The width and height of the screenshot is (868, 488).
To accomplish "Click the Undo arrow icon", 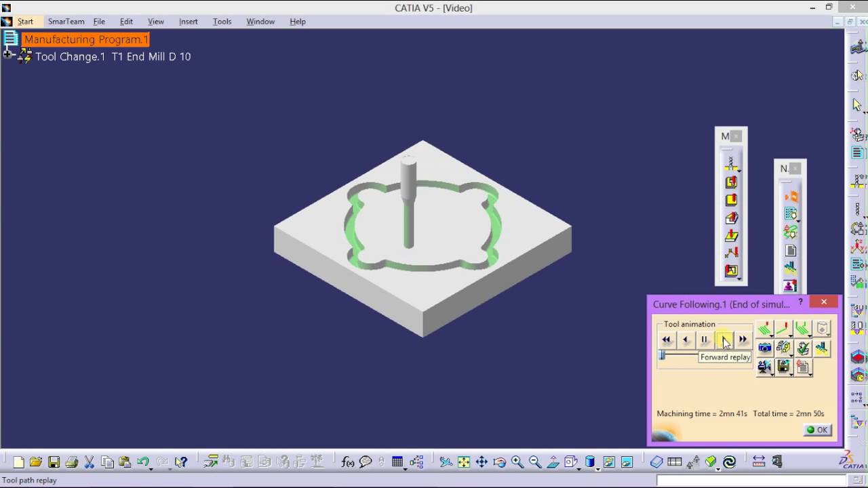I will [142, 462].
